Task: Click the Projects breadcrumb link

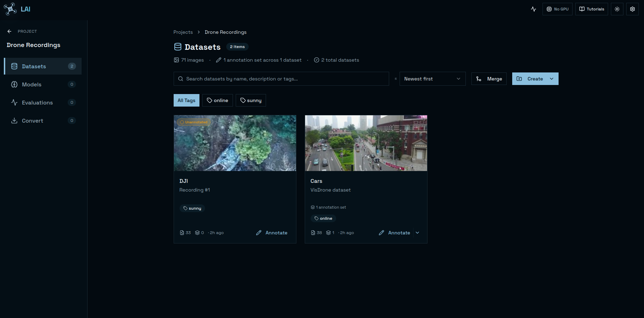Action: tap(183, 32)
